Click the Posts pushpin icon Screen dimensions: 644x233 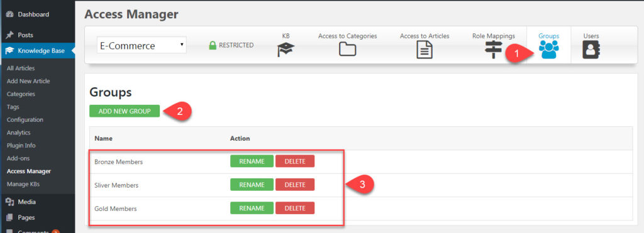(x=10, y=35)
